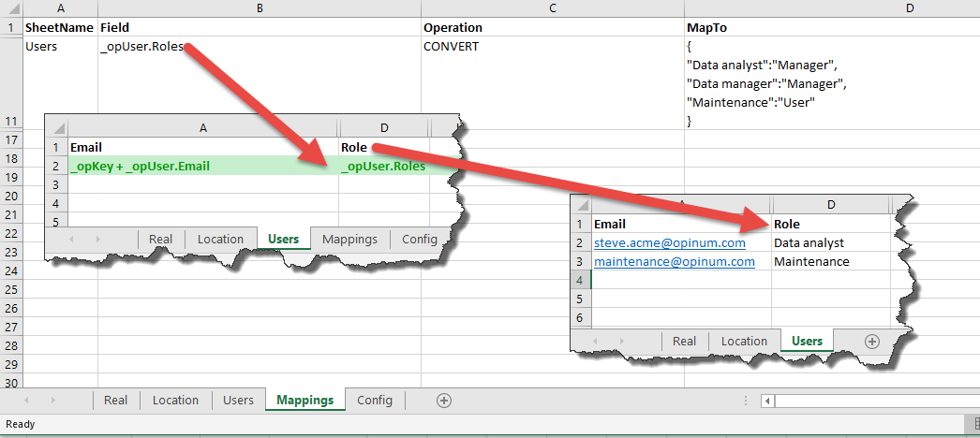The width and height of the screenshot is (980, 438).
Task: Click the previous sheet arrow in the bottom tab bar
Action: pos(28,401)
